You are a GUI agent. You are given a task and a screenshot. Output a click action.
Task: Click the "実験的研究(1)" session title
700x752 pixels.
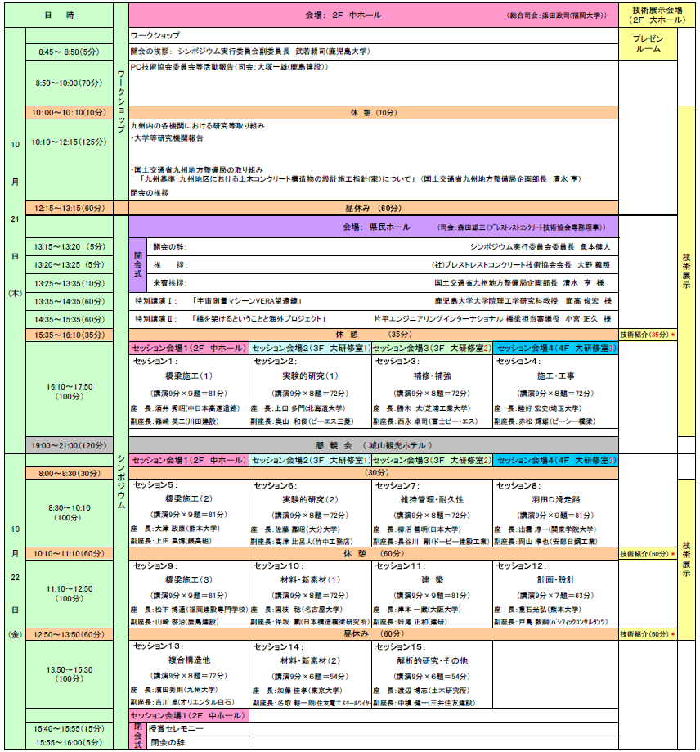pyautogui.click(x=310, y=376)
